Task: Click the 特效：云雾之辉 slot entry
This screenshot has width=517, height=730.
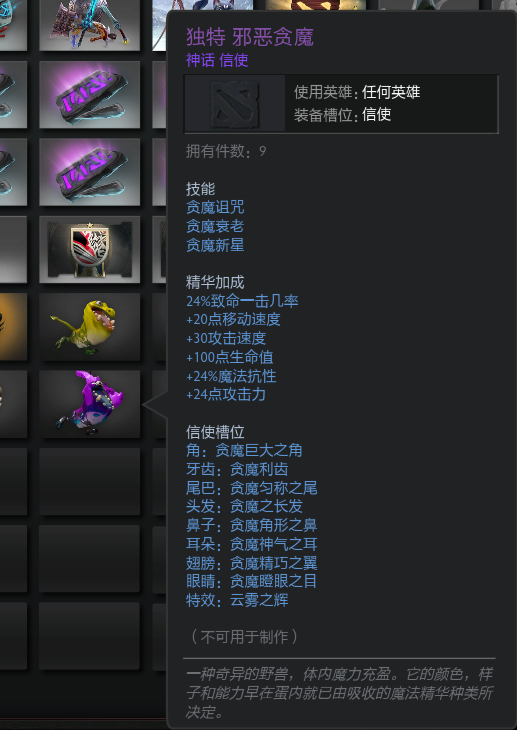Action: pyautogui.click(x=237, y=600)
